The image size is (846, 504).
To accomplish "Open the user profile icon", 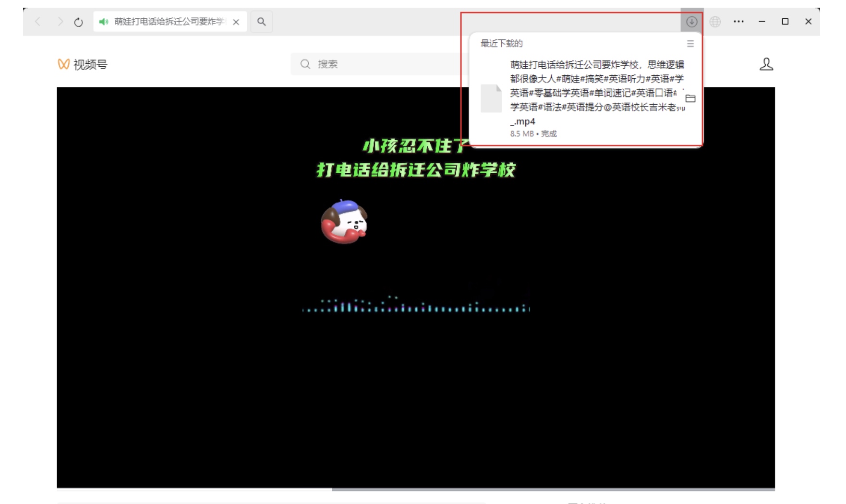I will [766, 64].
